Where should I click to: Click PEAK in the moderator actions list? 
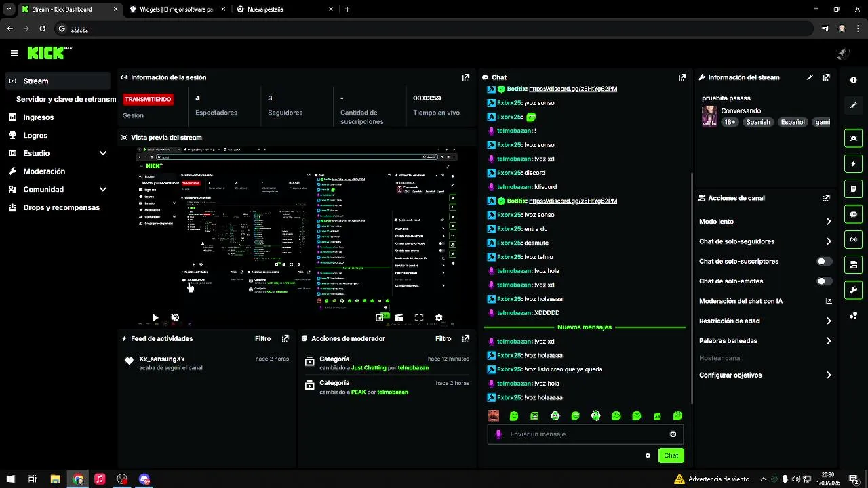tap(358, 392)
